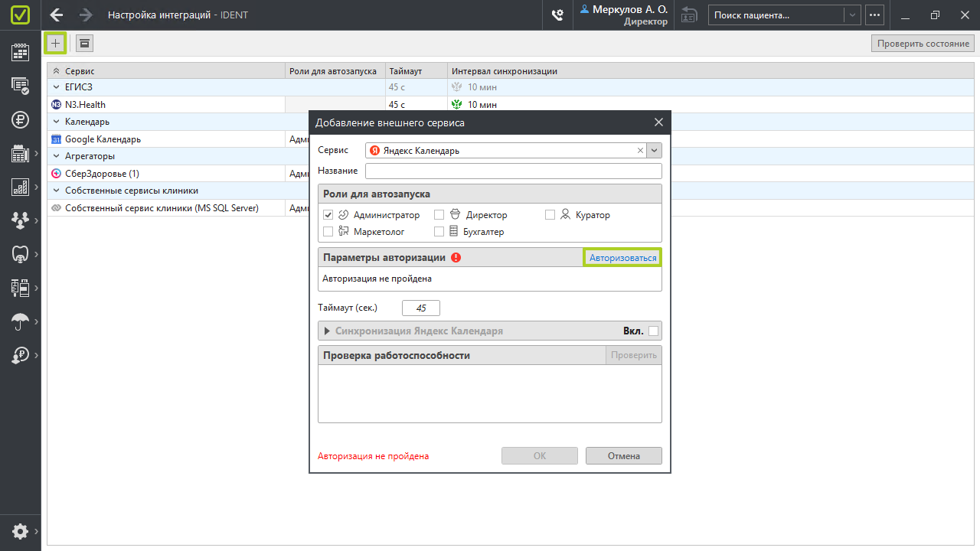
Task: Collapse the Собственные сервисы клиники group
Action: click(57, 191)
